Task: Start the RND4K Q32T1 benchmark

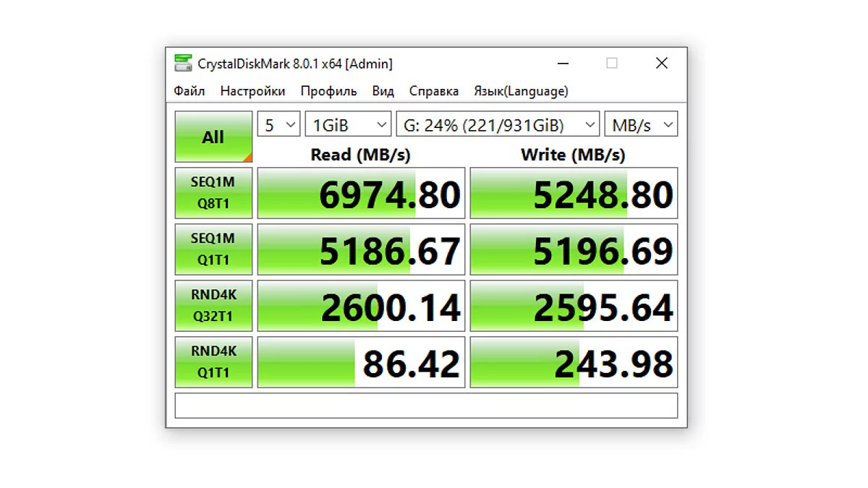Action: tap(213, 306)
